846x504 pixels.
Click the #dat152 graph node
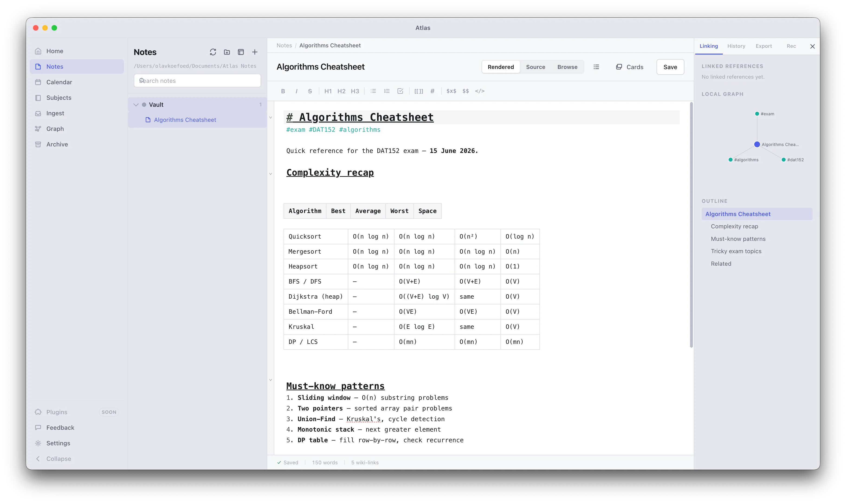click(783, 160)
